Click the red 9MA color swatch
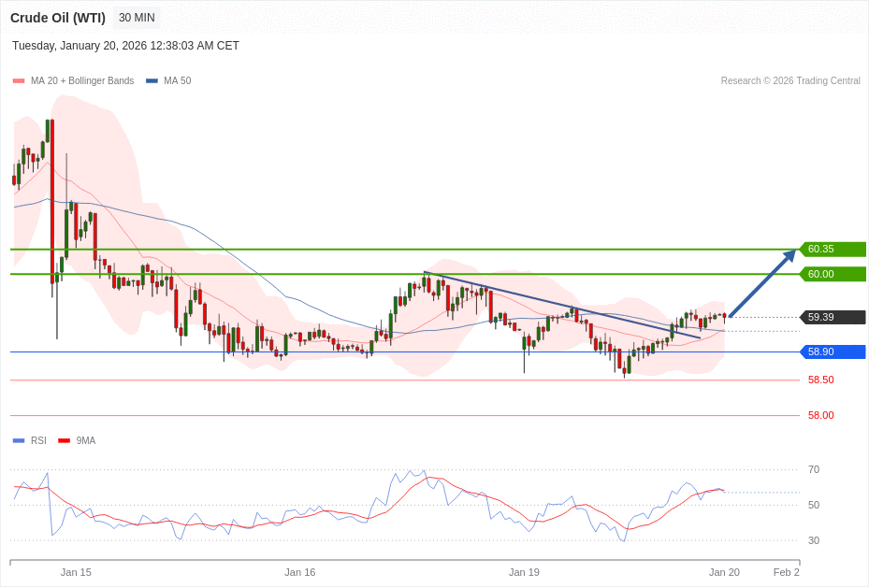Screen dimensions: 869x588 pos(63,440)
